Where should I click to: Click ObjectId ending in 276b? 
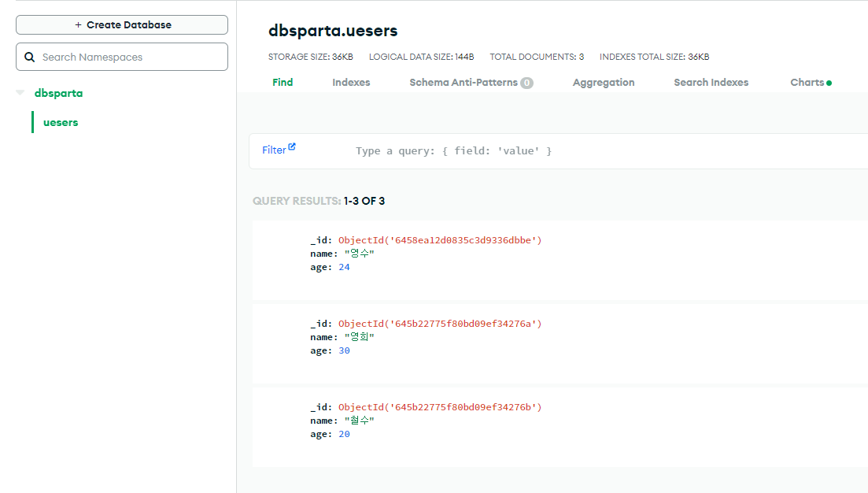click(x=440, y=407)
